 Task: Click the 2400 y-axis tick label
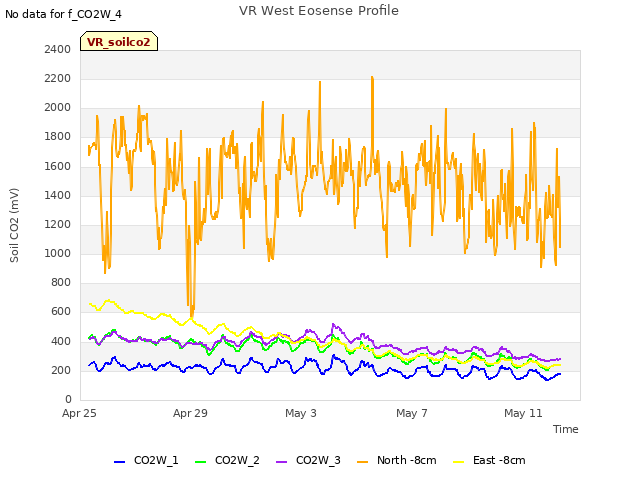(x=58, y=49)
